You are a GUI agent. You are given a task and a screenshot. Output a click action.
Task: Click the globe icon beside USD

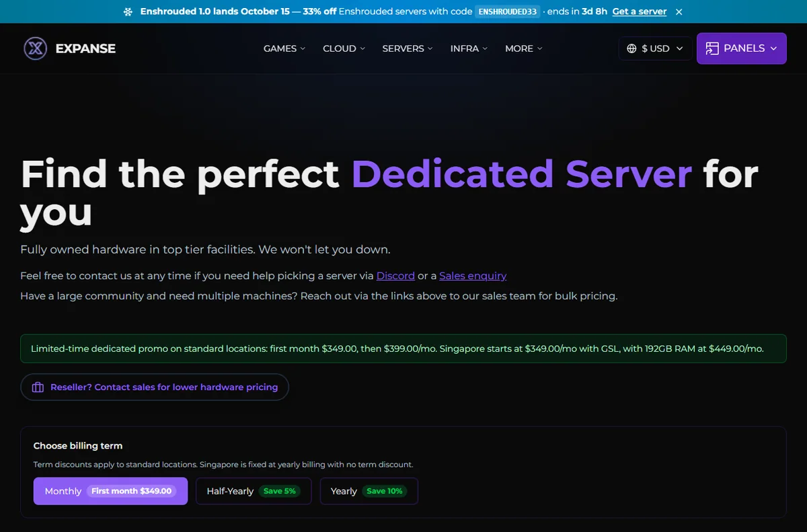pos(631,48)
